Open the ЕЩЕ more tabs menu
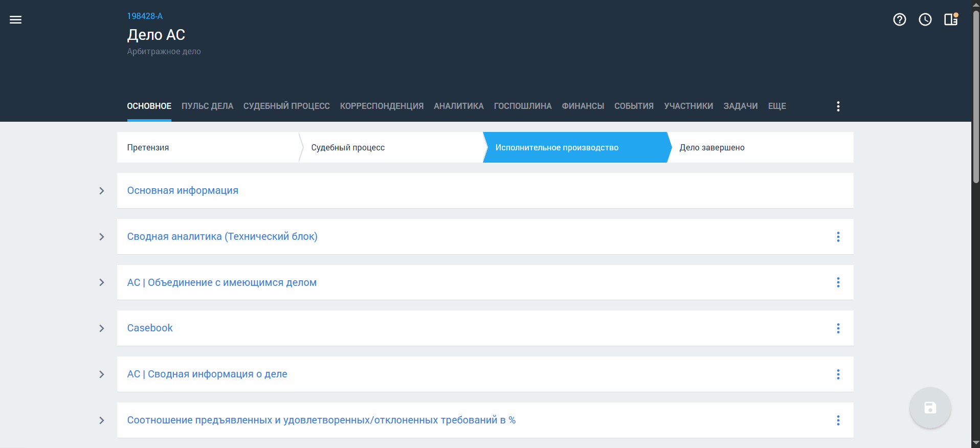Image resolution: width=980 pixels, height=448 pixels. click(777, 106)
